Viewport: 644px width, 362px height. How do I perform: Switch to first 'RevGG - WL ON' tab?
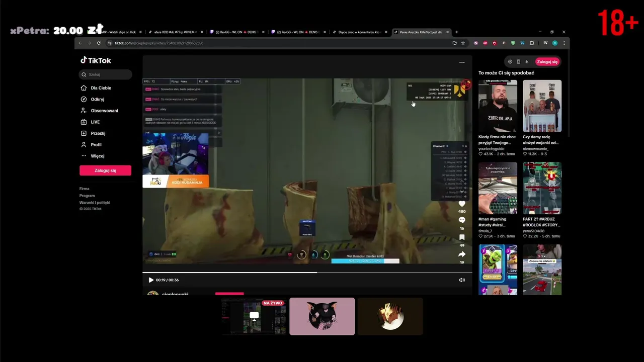click(236, 32)
